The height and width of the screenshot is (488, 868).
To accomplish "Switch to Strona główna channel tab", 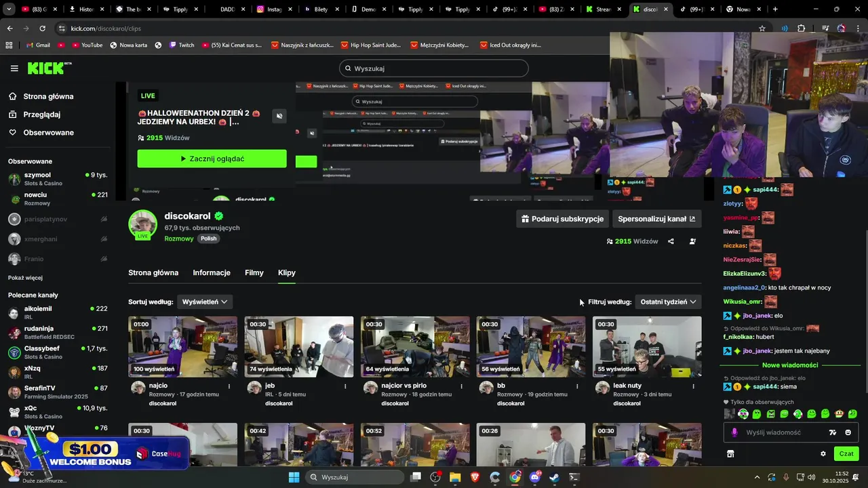I will coord(153,272).
